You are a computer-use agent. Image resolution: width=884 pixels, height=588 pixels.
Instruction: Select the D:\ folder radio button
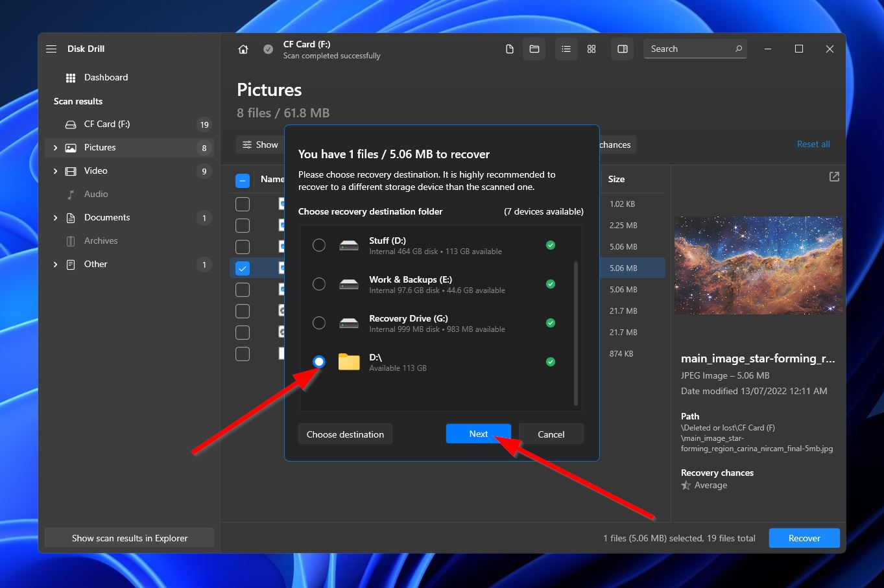coord(319,362)
